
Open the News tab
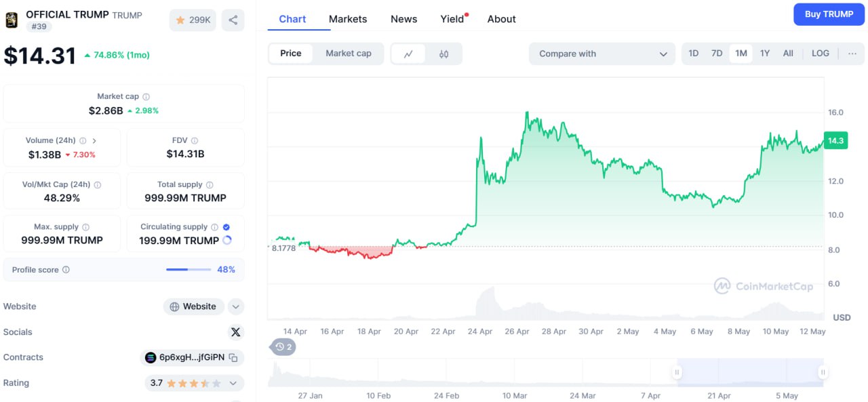coord(403,19)
